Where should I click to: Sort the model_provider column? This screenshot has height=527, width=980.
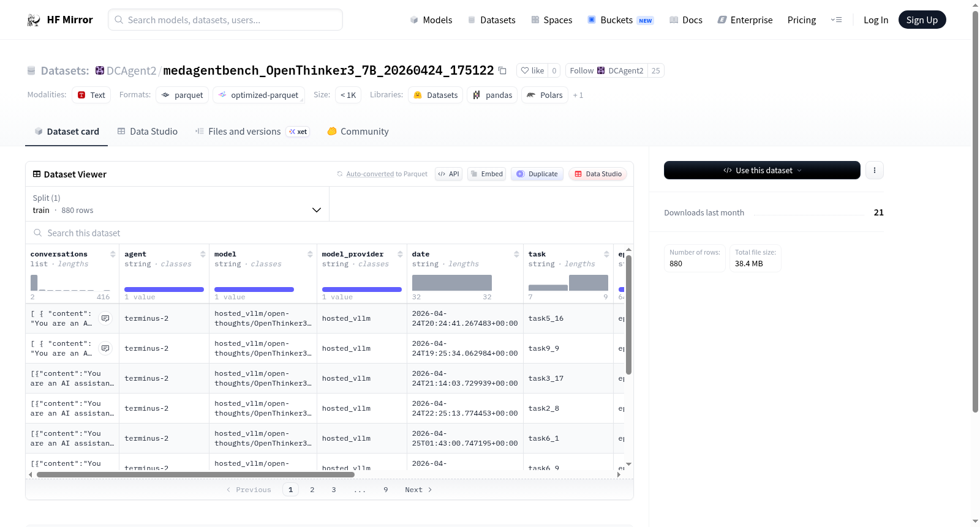pos(400,254)
